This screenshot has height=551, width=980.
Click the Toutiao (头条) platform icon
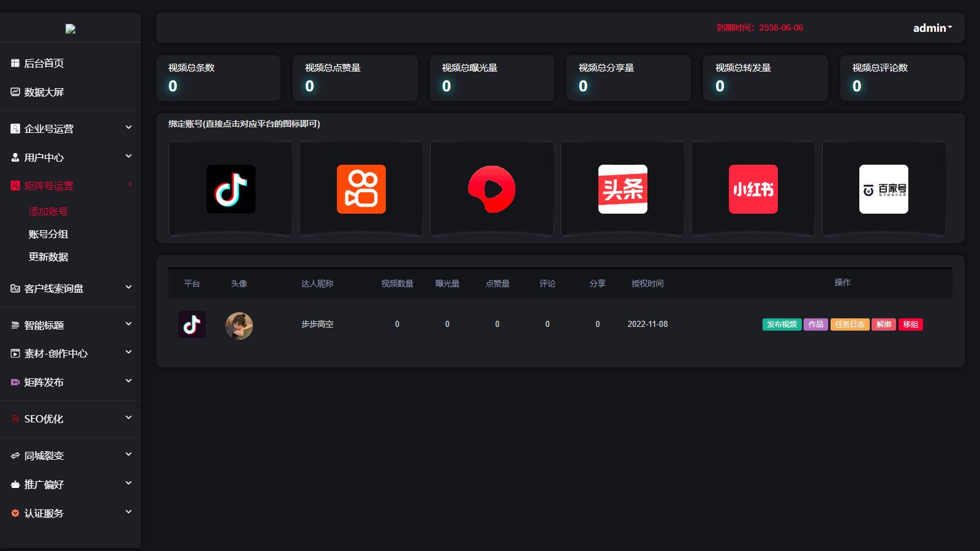[x=623, y=189]
